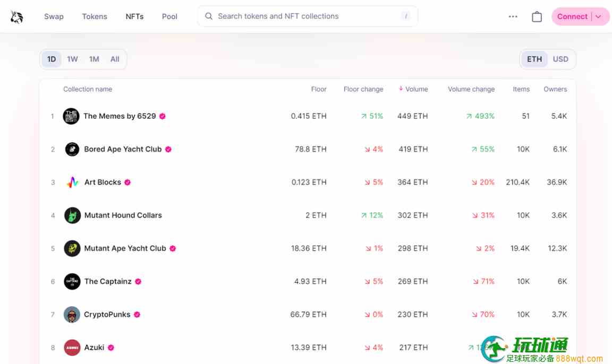The height and width of the screenshot is (364, 612).
Task: Click verified badge next to Azuki
Action: coord(111,348)
